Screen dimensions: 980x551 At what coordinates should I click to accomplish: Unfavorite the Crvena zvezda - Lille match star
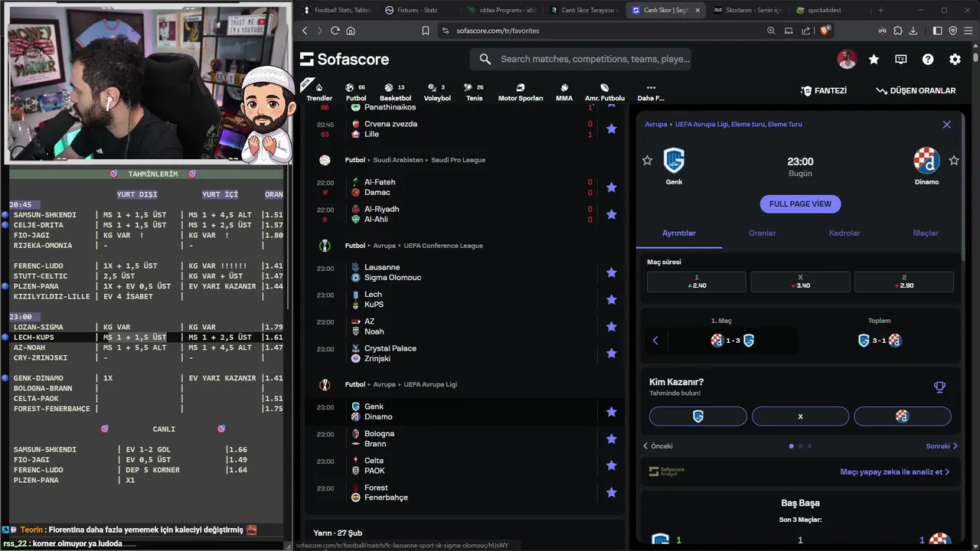click(611, 129)
